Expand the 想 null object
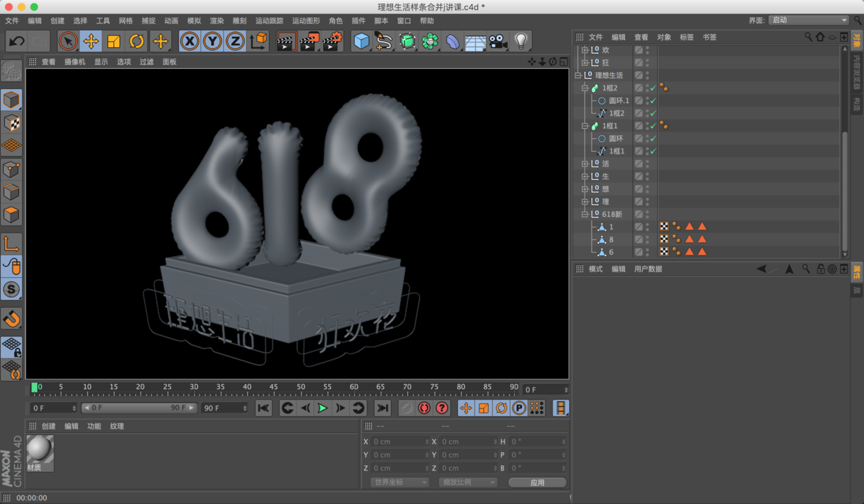 click(x=585, y=189)
